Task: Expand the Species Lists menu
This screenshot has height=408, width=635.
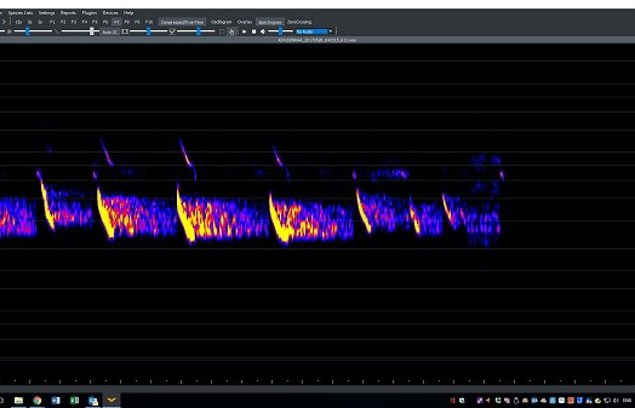Action: [x=20, y=12]
